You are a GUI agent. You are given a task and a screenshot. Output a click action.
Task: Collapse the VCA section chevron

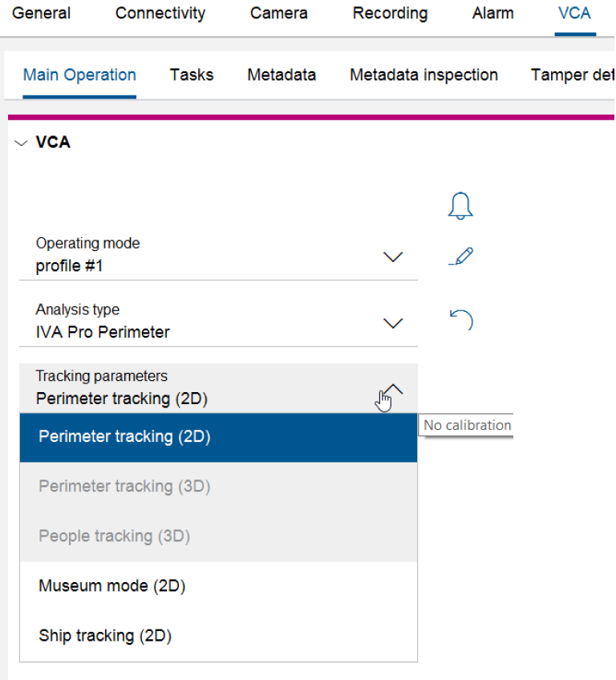(x=21, y=143)
